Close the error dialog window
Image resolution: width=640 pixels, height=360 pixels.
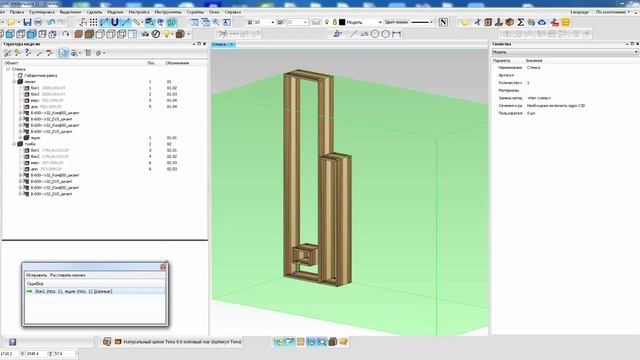pyautogui.click(x=163, y=267)
